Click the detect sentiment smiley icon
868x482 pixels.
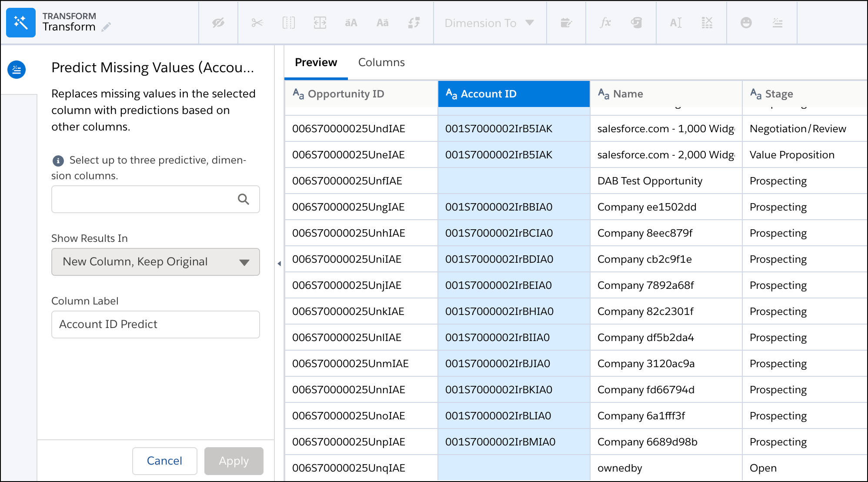[x=747, y=23]
